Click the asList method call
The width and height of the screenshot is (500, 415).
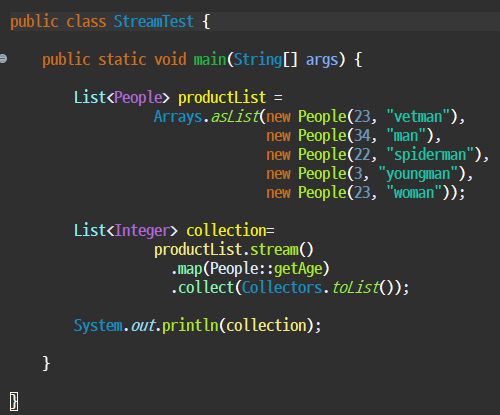[235, 117]
